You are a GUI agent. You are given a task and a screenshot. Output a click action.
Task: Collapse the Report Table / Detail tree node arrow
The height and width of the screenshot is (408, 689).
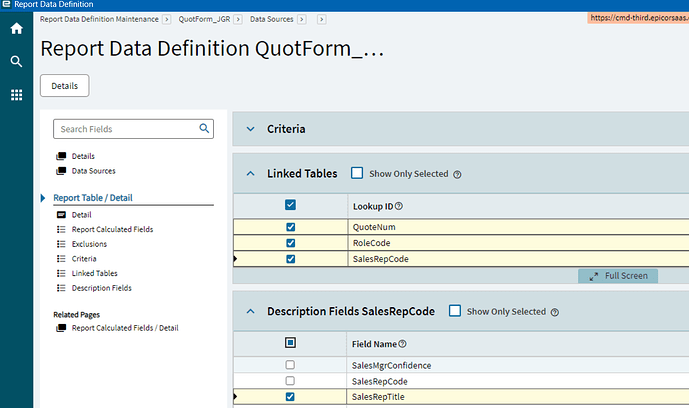(43, 198)
